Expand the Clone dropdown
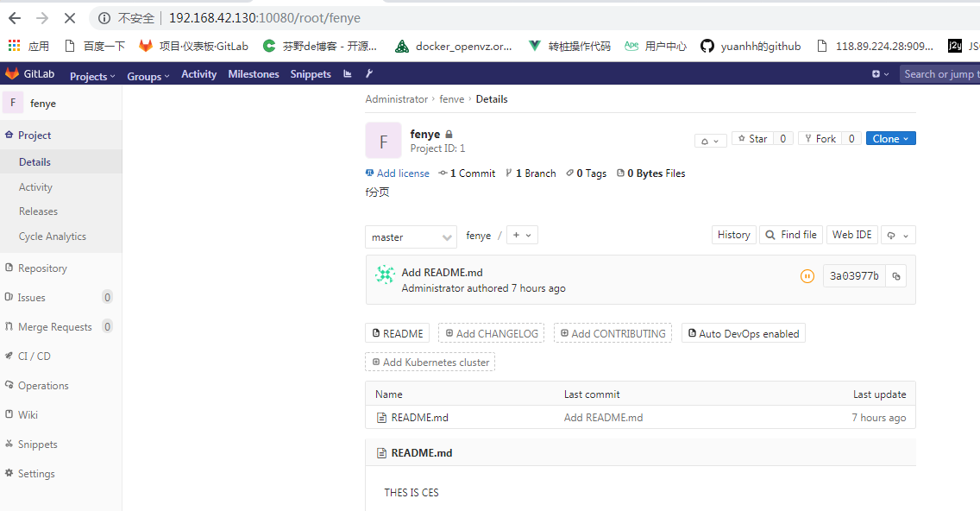 pos(890,138)
